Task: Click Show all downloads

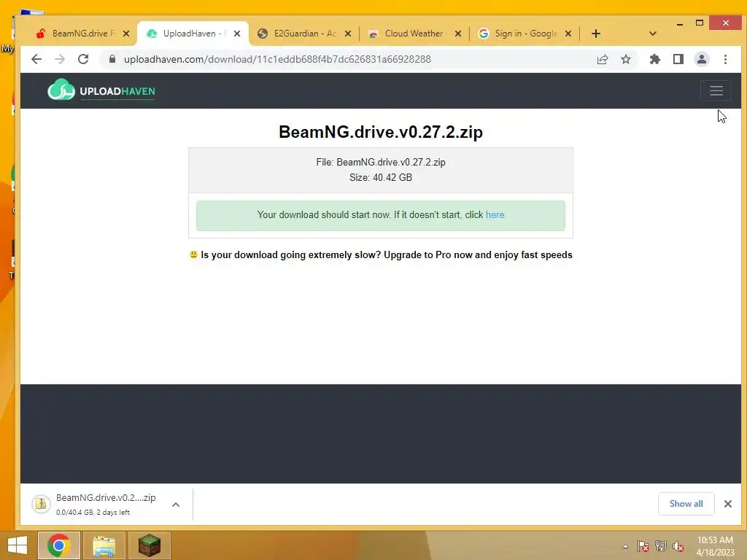Action: (x=686, y=503)
